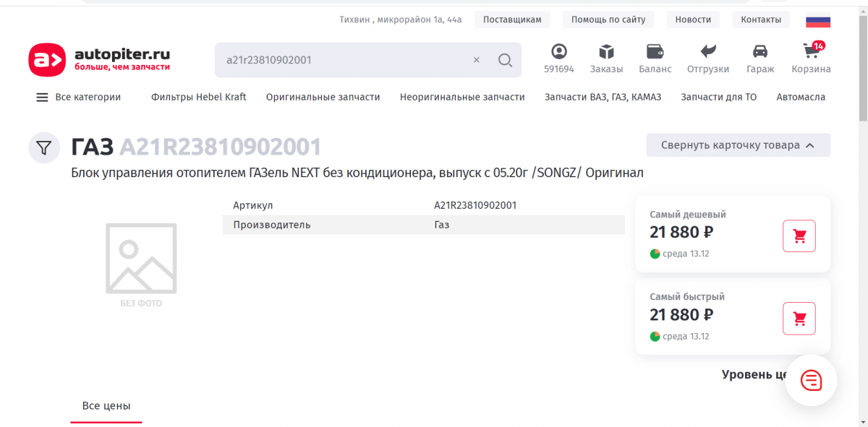Screen dimensions: 868x427
Task: Click the Поставщикам button
Action: [x=512, y=20]
